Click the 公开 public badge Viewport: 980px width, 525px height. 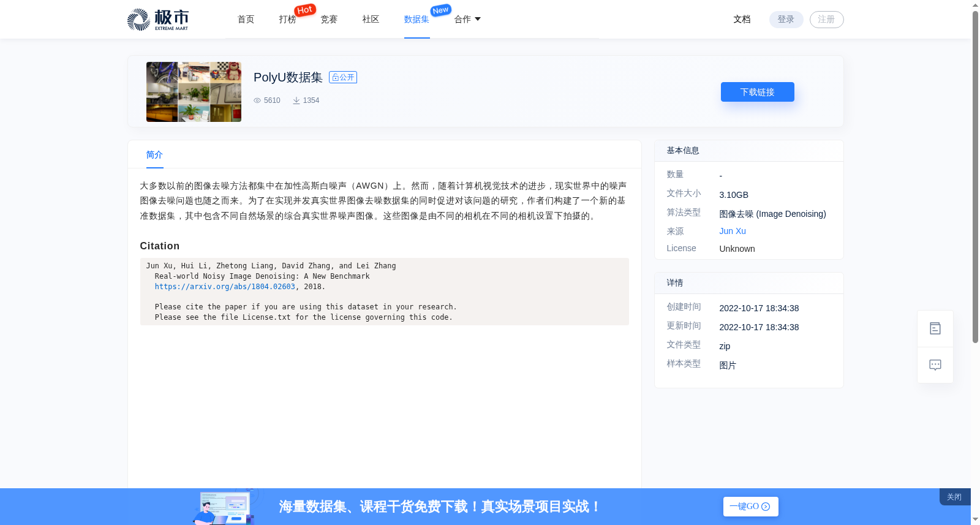(343, 77)
